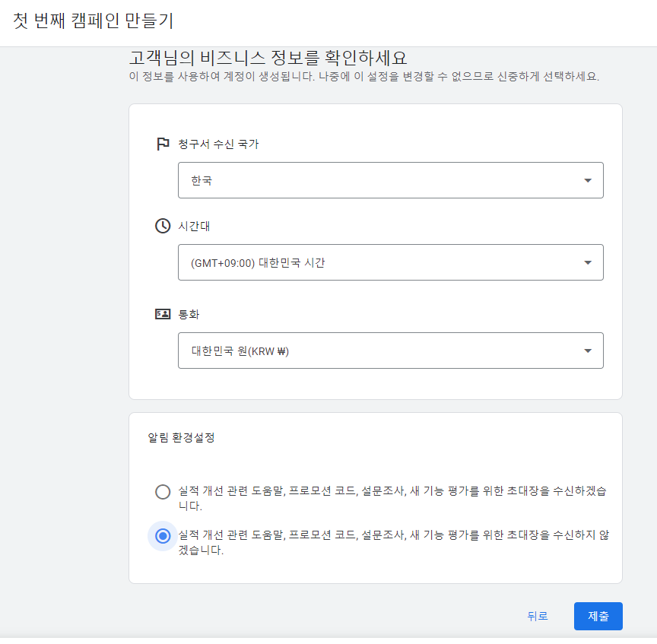The height and width of the screenshot is (644, 657).
Task: Click the payment card icon beside 통화
Action: [162, 313]
